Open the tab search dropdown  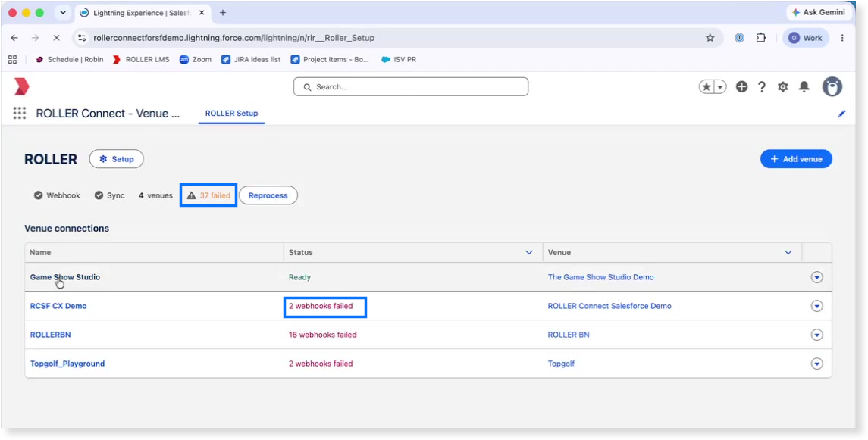pyautogui.click(x=63, y=13)
